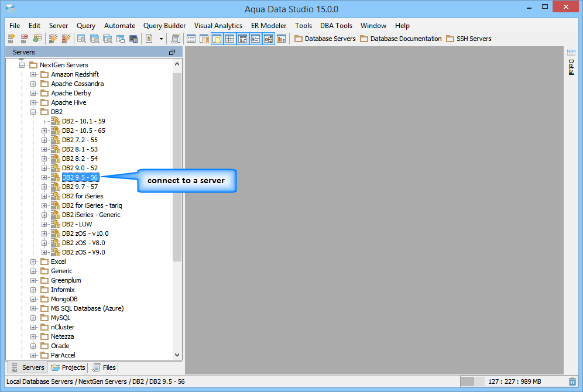583x392 pixels.
Task: Open the Server menu
Action: pyautogui.click(x=59, y=26)
